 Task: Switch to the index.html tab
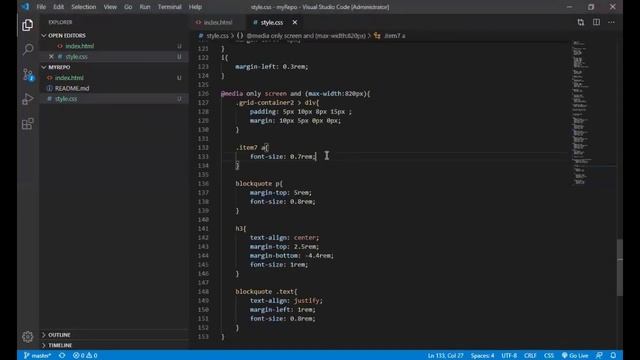[x=218, y=22]
